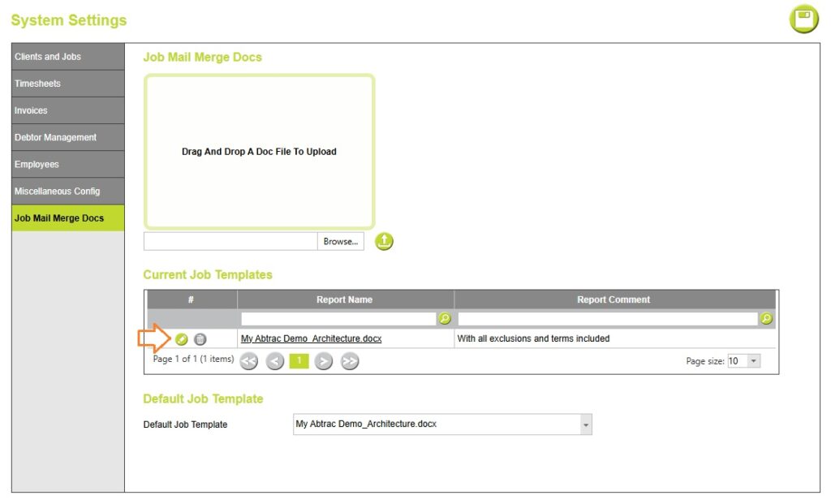Click the green upload arrow icon

click(384, 241)
